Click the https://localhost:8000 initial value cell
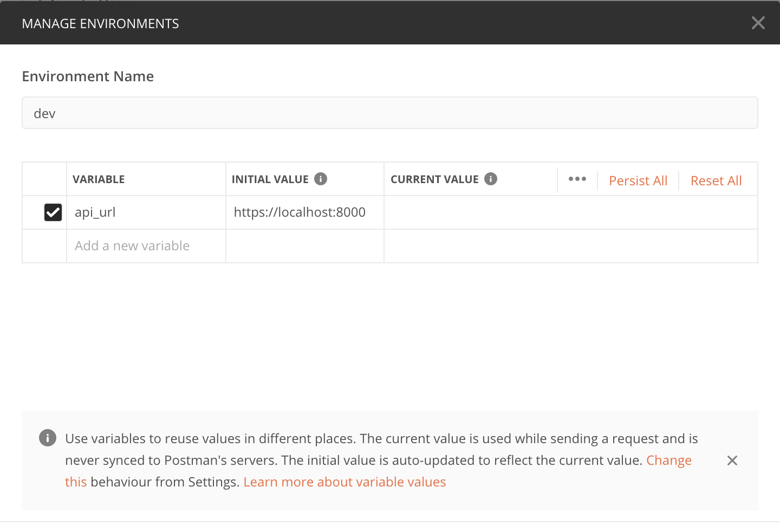Viewport: 780px width, 532px height. (304, 212)
